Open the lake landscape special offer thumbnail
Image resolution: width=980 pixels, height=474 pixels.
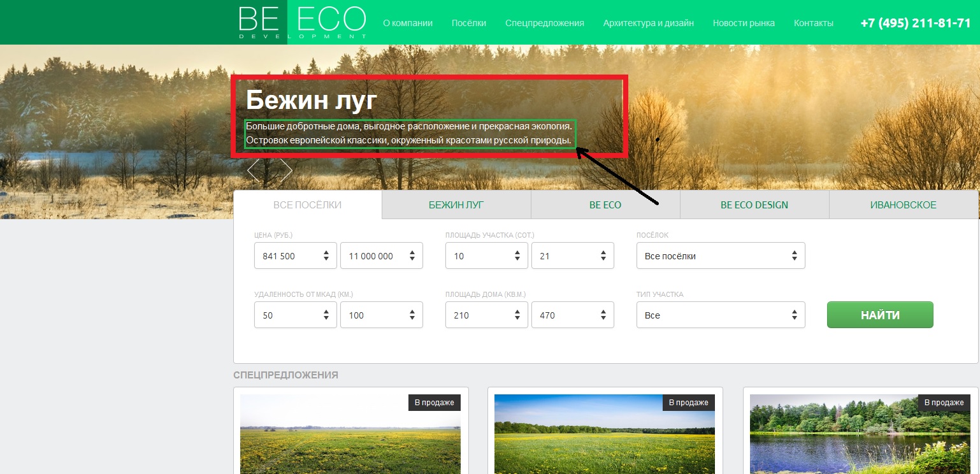click(861, 433)
